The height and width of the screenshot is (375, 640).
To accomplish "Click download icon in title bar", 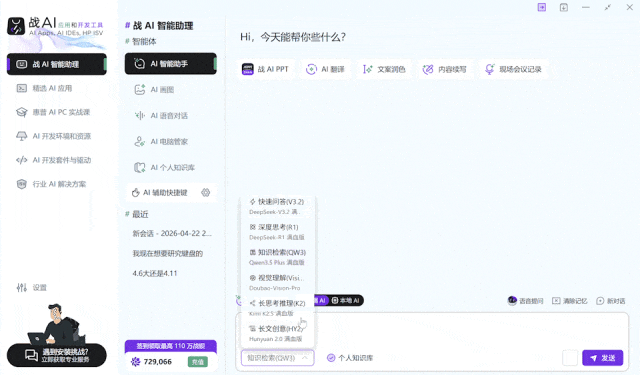I will point(564,7).
